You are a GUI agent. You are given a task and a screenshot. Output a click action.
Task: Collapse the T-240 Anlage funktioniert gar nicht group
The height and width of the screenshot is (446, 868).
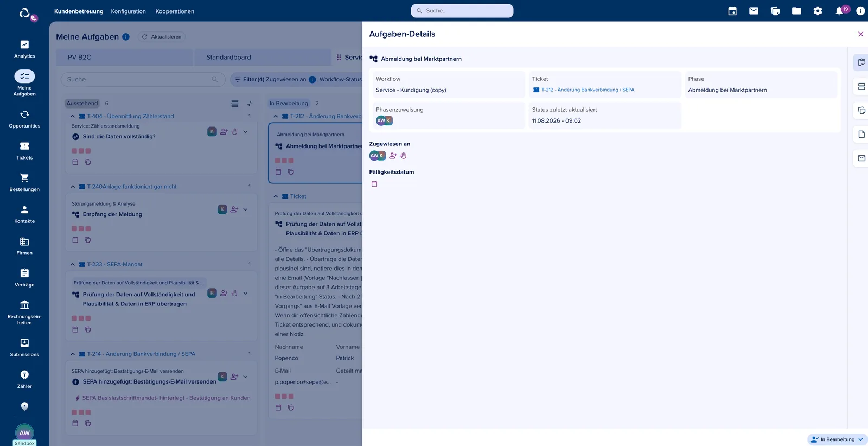pyautogui.click(x=73, y=187)
